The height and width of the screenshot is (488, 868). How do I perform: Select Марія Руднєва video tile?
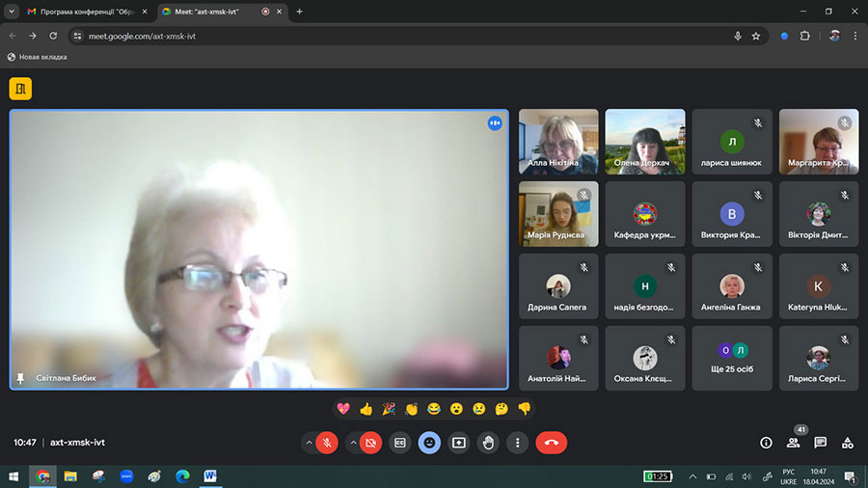pyautogui.click(x=558, y=213)
